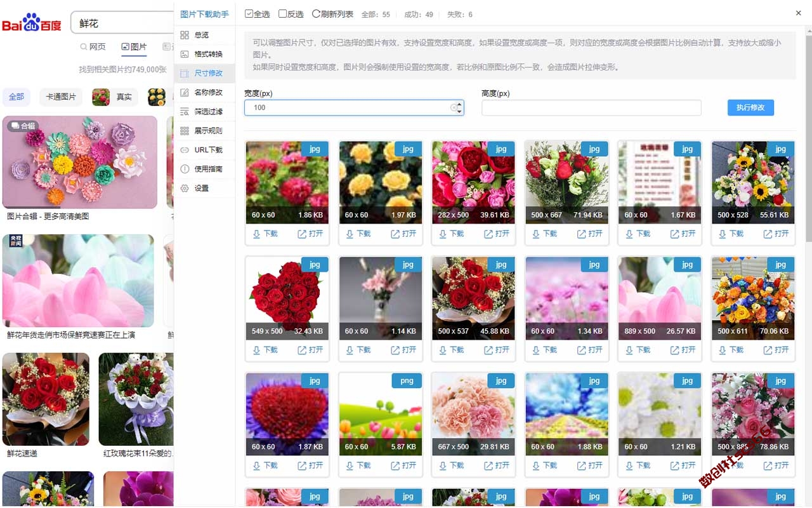Click the 成功: 49 status count

coord(419,14)
